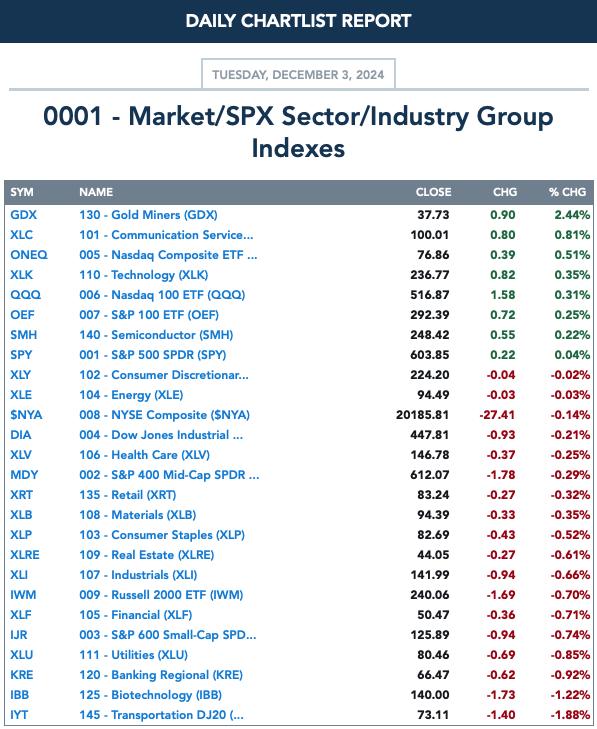
Task: Open 145 - Transportation DJ20 entry
Action: pos(161,715)
